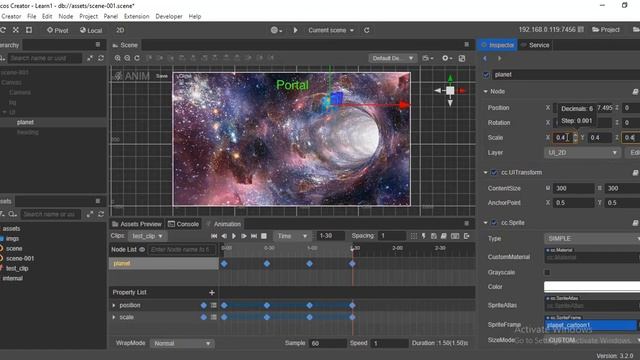The image size is (640, 360).
Task: Toggle the Pivot gizmo mode
Action: point(58,30)
